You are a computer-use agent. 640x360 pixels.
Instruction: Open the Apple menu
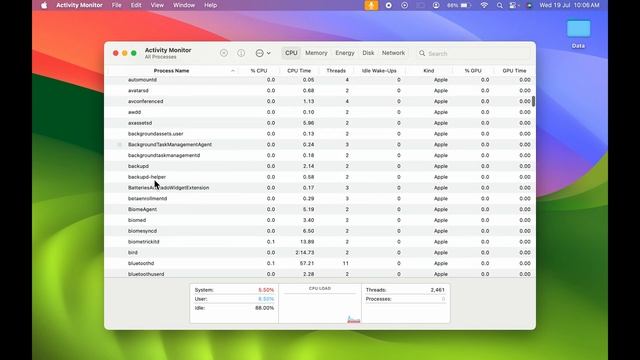tap(44, 5)
